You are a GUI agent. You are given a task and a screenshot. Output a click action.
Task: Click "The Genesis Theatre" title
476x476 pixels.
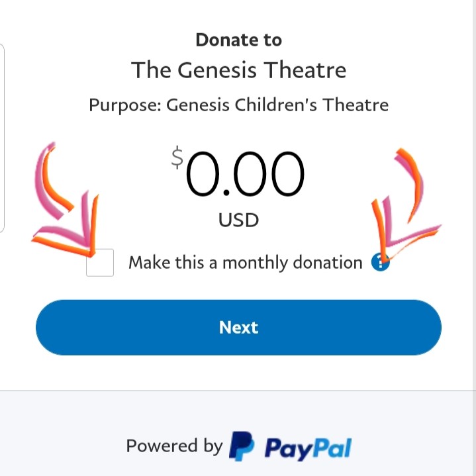point(238,70)
